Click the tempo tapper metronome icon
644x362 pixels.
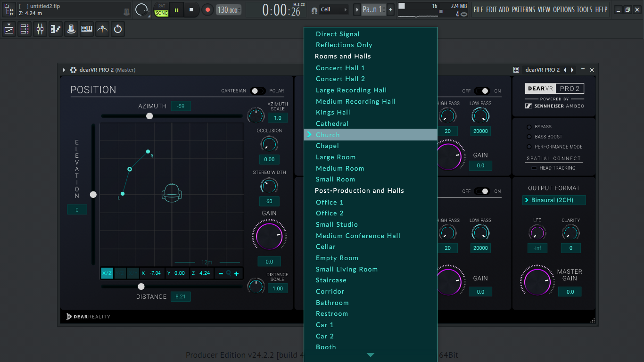click(x=102, y=29)
